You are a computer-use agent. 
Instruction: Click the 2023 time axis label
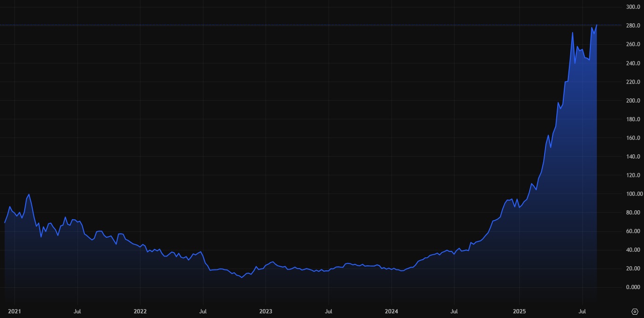click(x=266, y=311)
